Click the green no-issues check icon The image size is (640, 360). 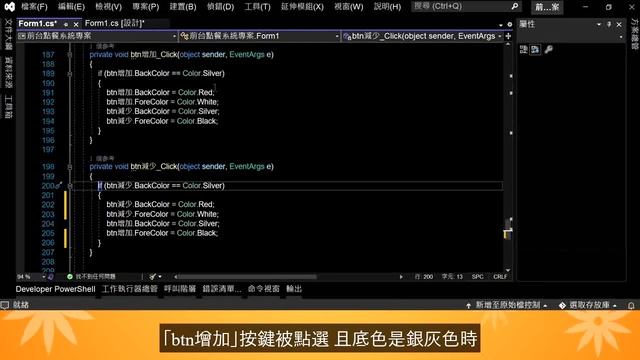click(70, 277)
